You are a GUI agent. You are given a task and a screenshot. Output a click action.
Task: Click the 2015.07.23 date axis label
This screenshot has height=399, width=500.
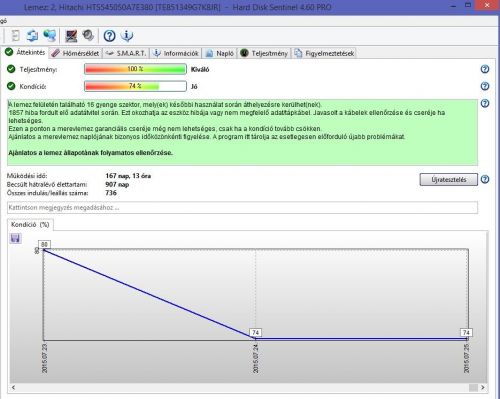coord(44,358)
